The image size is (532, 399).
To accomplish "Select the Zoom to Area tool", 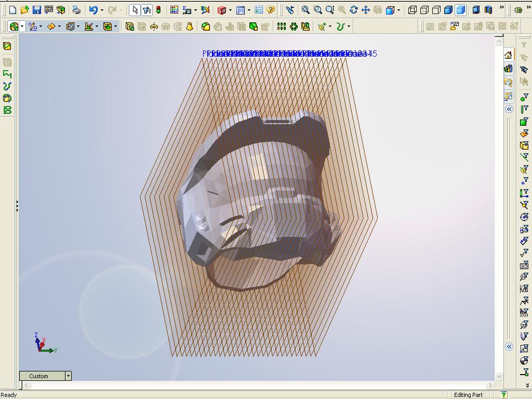I will (x=317, y=10).
